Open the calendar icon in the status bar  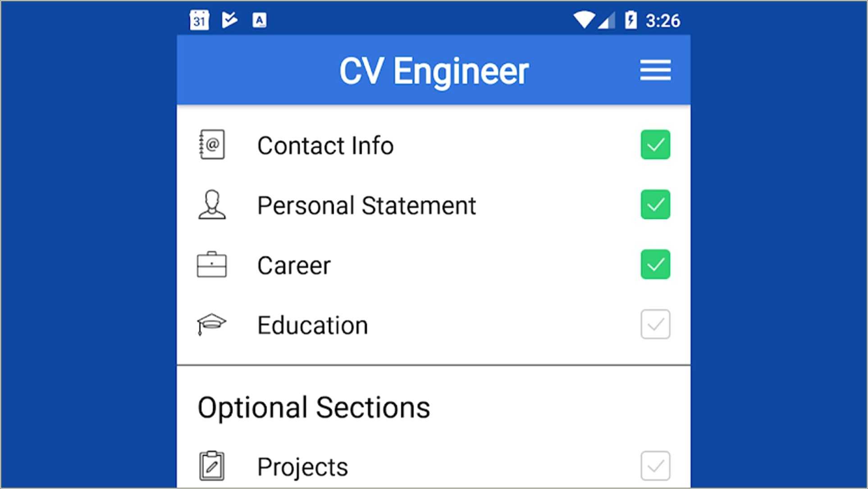pos(198,19)
